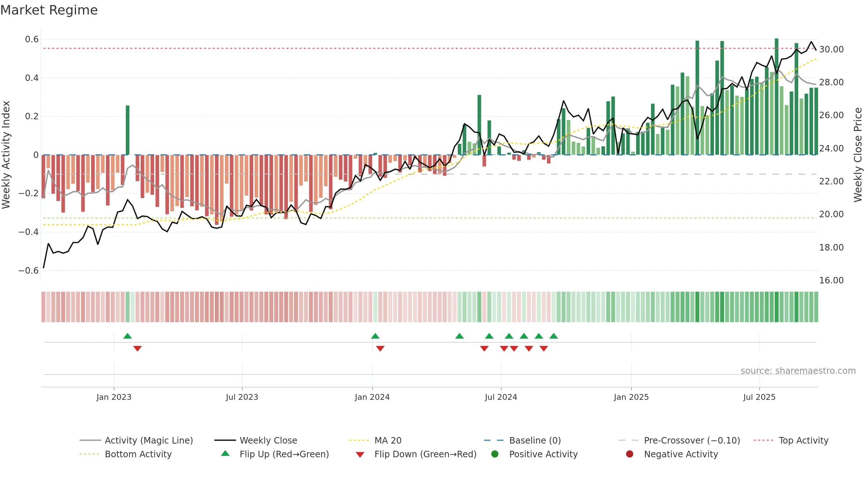
Task: Click the flip-down marker just after Jan 2024
Action: pyautogui.click(x=380, y=348)
